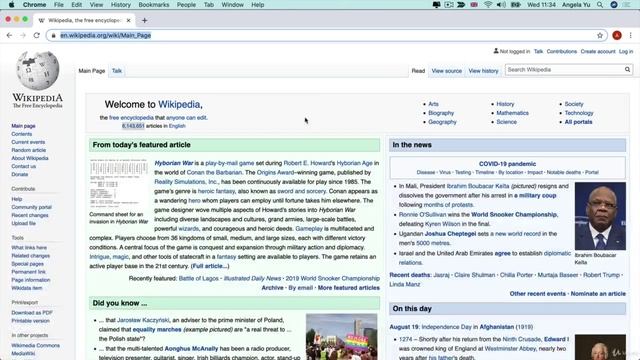Open the Bookmarks menu
This screenshot has height=360, width=640.
[154, 4]
